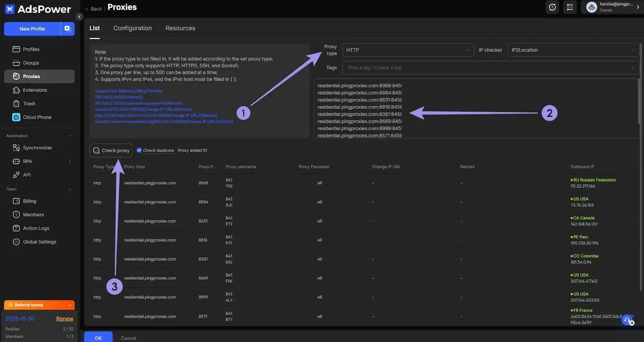The image size is (644, 342).
Task: Click the Cancel button
Action: tap(128, 338)
